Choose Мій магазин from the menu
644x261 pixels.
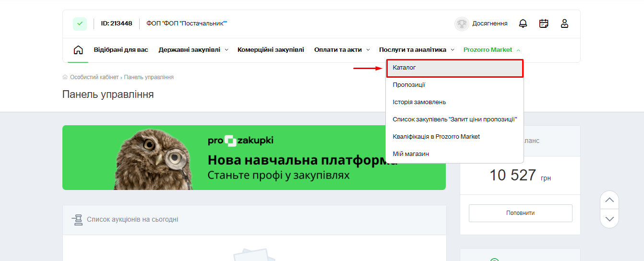410,154
